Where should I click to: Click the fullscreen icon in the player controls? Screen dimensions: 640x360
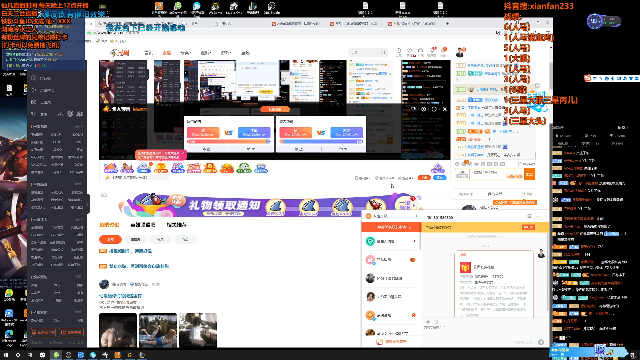point(434,109)
